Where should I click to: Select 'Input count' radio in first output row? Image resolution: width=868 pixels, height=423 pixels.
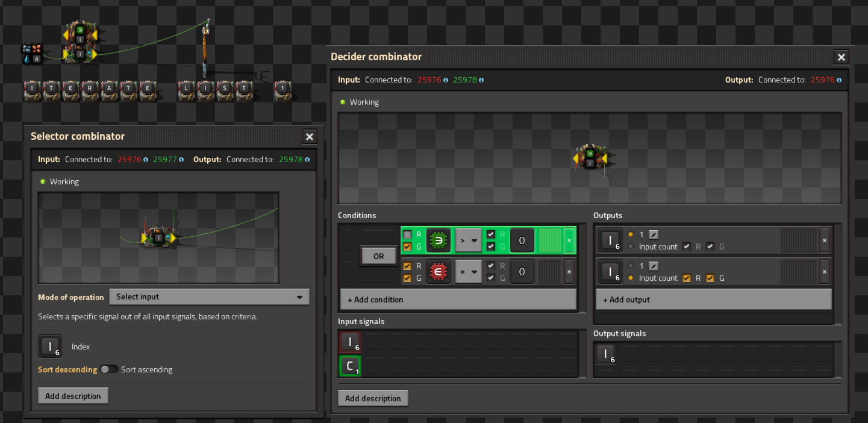tap(631, 246)
